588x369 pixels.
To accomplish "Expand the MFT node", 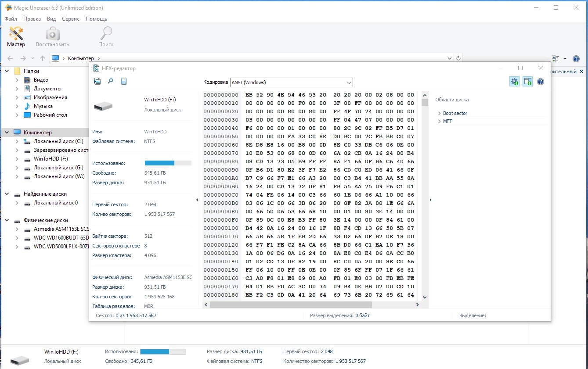I will (x=439, y=121).
